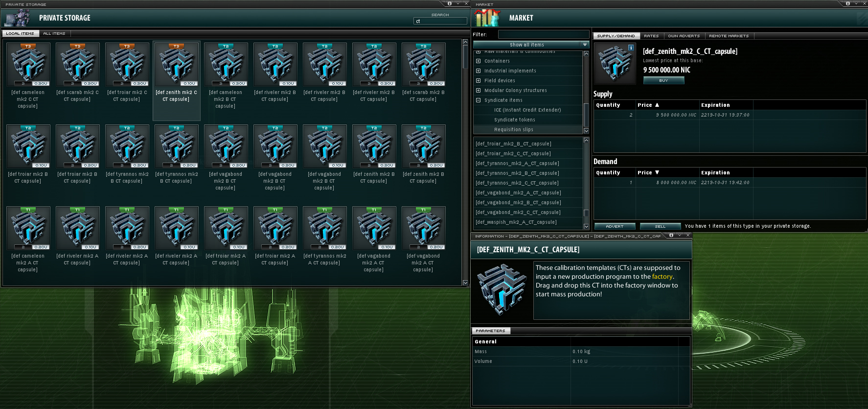Open help info icon of Information window

point(671,235)
